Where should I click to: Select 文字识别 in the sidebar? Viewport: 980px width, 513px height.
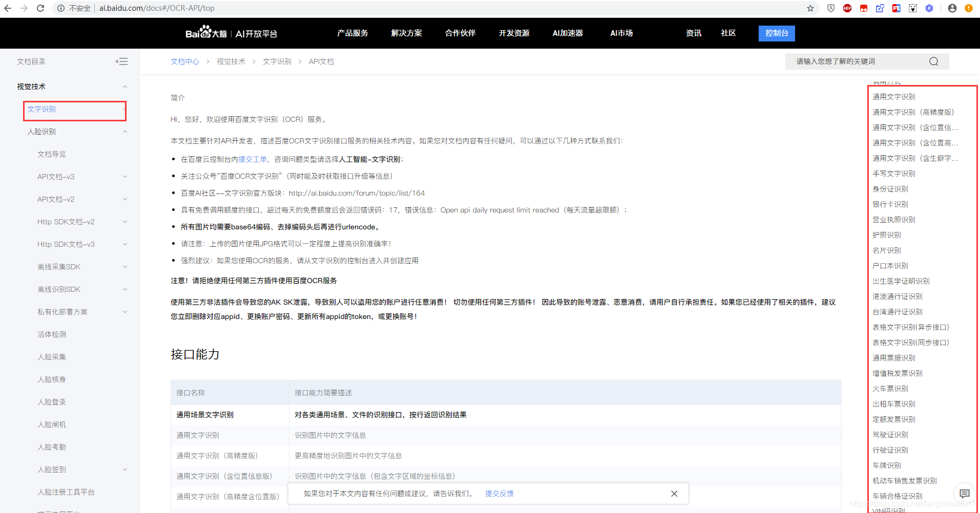pos(41,109)
